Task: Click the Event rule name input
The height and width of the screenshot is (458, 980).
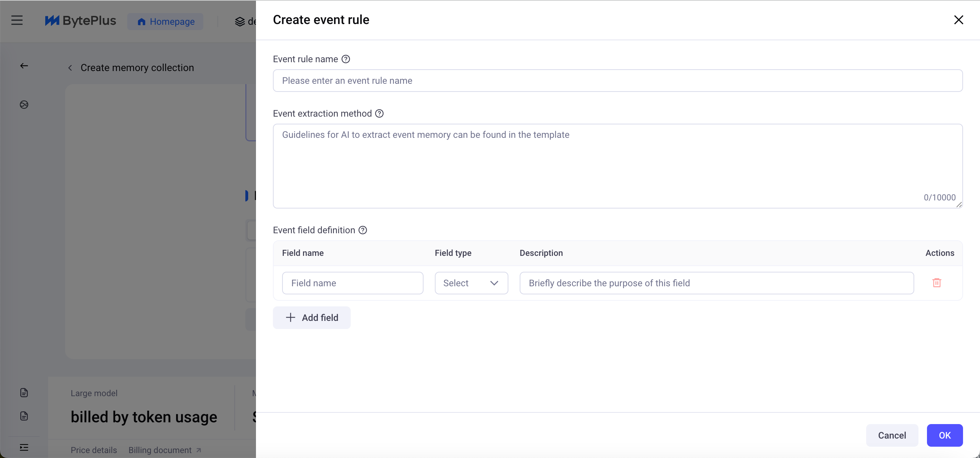Action: click(617, 81)
